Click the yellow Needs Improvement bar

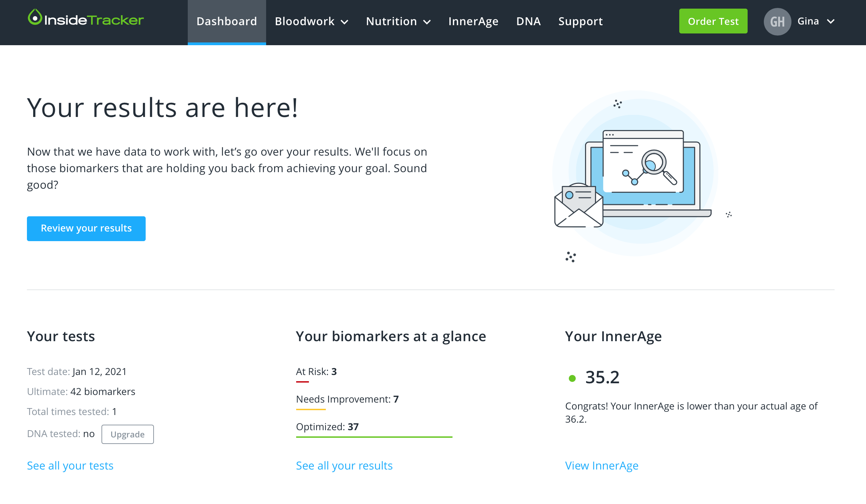[x=311, y=409]
